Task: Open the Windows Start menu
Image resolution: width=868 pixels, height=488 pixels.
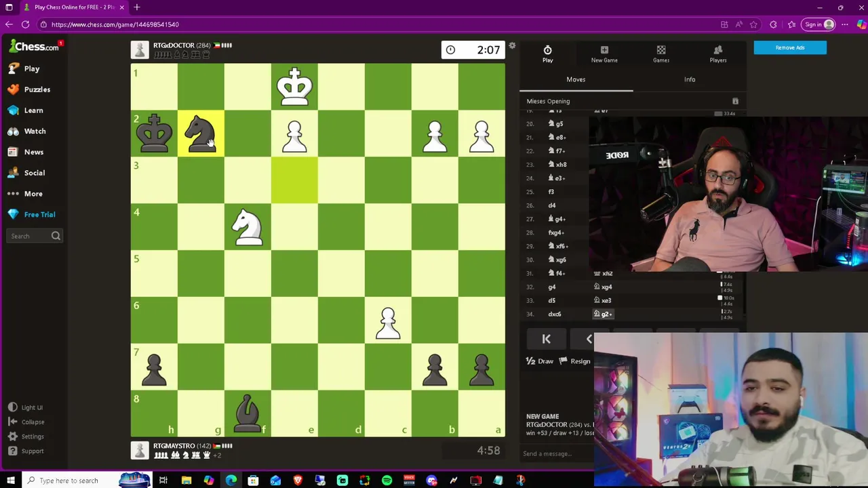Action: tap(10, 481)
